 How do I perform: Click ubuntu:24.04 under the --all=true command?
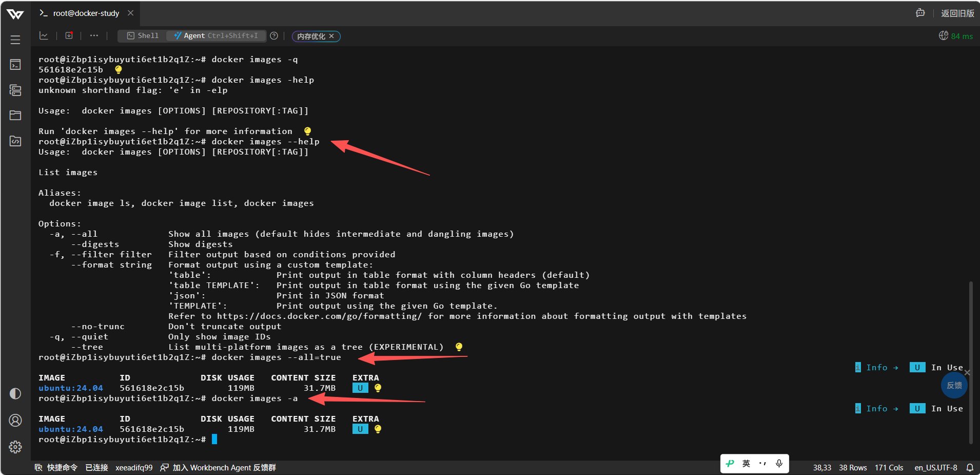[71, 388]
